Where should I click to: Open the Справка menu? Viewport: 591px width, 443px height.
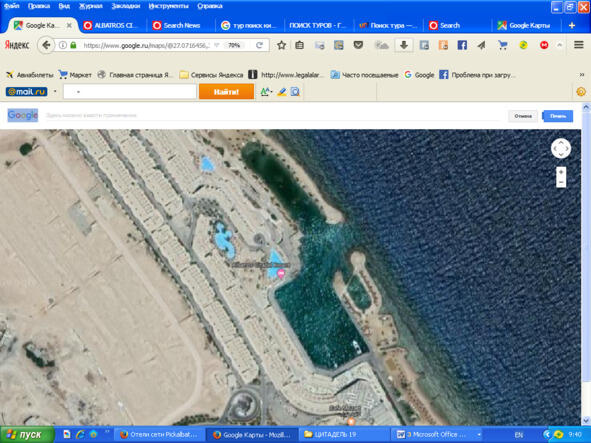(210, 6)
